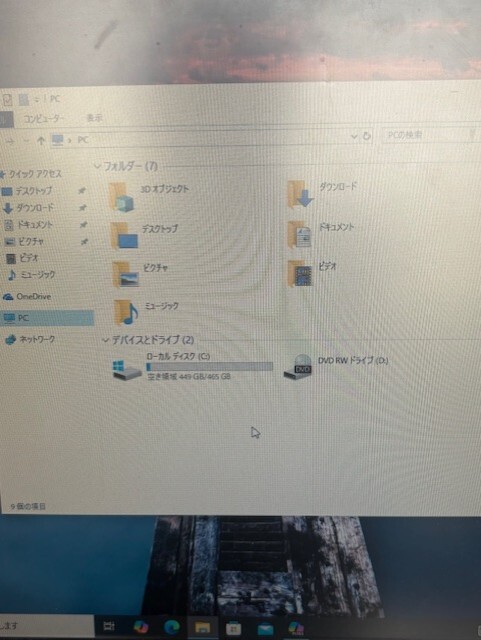Select the ピクチャ folder icon in main pane
This screenshot has width=481, height=640.
click(x=126, y=274)
